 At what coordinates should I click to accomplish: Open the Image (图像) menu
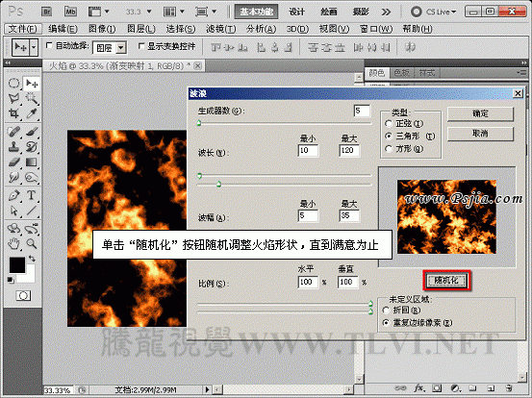tap(102, 29)
